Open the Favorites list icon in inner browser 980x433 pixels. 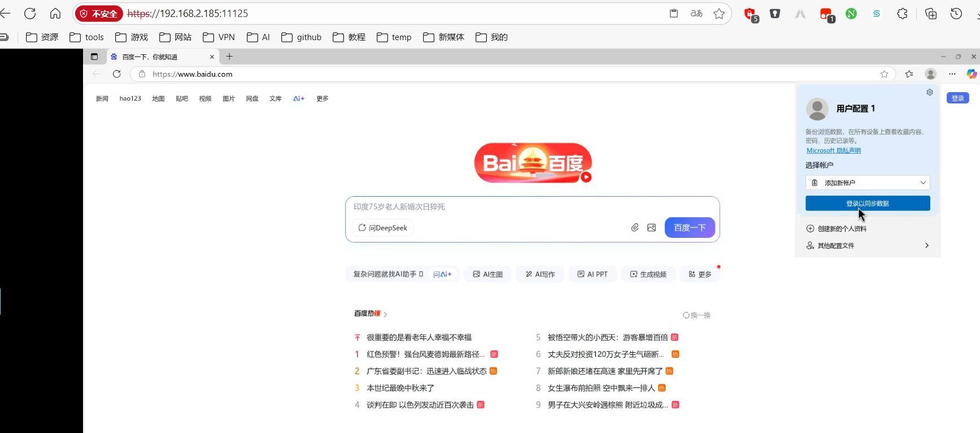(909, 74)
